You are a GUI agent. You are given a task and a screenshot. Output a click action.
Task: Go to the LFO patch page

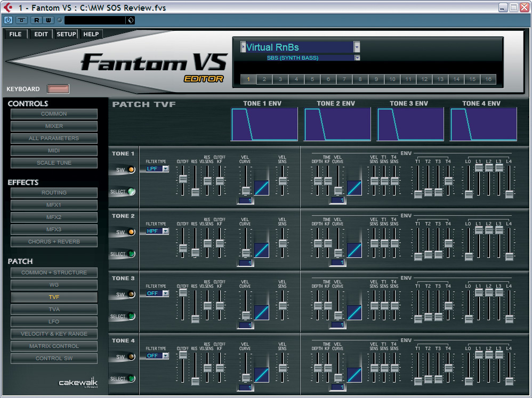(x=54, y=321)
